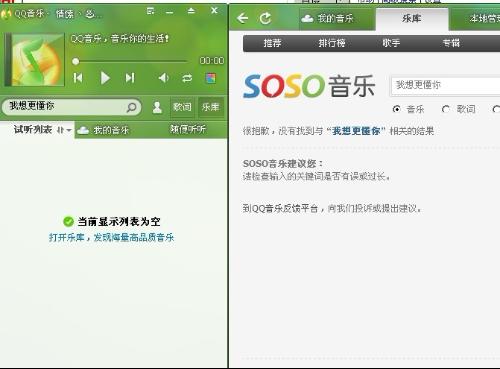This screenshot has height=369, width=500.
Task: Refresh the library page
Action: [265, 18]
